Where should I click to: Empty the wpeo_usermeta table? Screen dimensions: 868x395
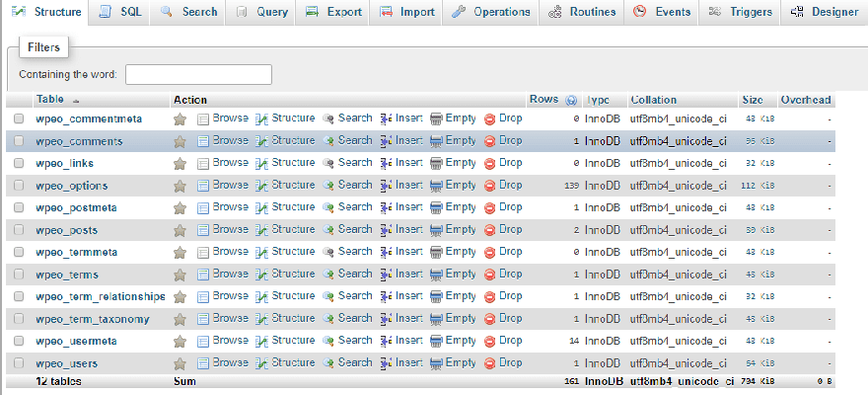tap(453, 340)
